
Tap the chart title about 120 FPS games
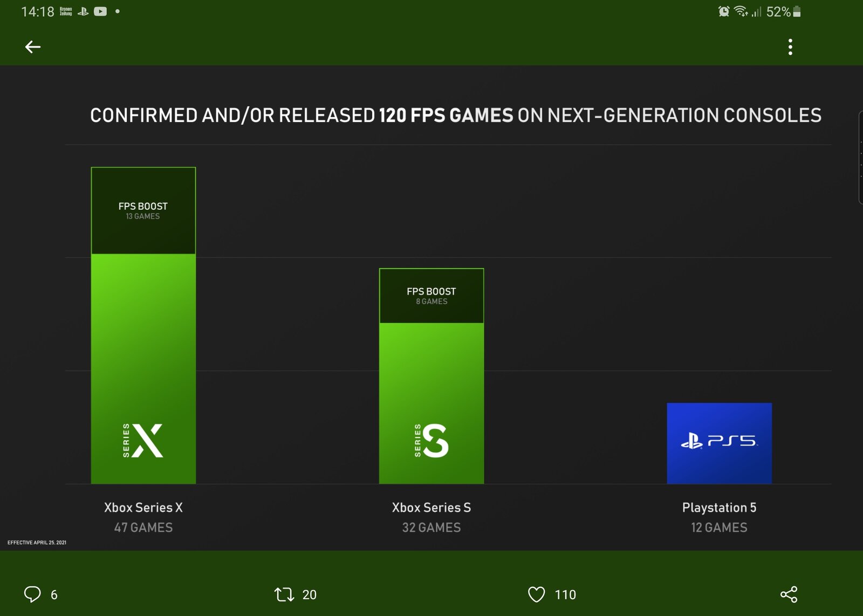[456, 115]
